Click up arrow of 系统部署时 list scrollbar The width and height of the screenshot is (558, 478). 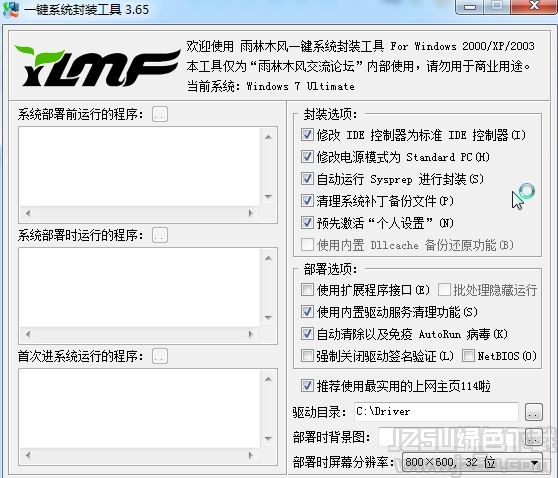(x=269, y=258)
